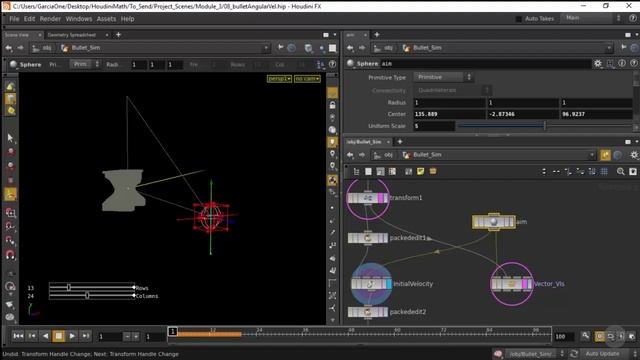This screenshot has width=640, height=360.
Task: Toggle the Auto Takes checkbox
Action: (x=519, y=19)
